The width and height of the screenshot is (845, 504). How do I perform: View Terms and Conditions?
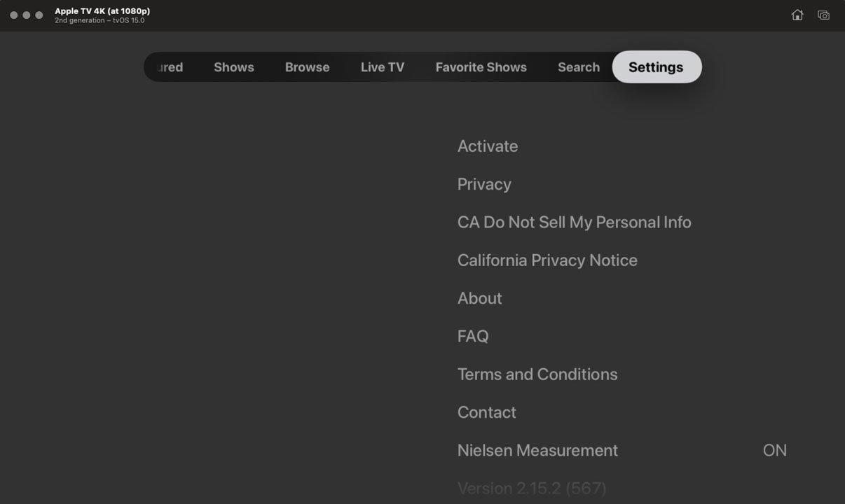(537, 374)
